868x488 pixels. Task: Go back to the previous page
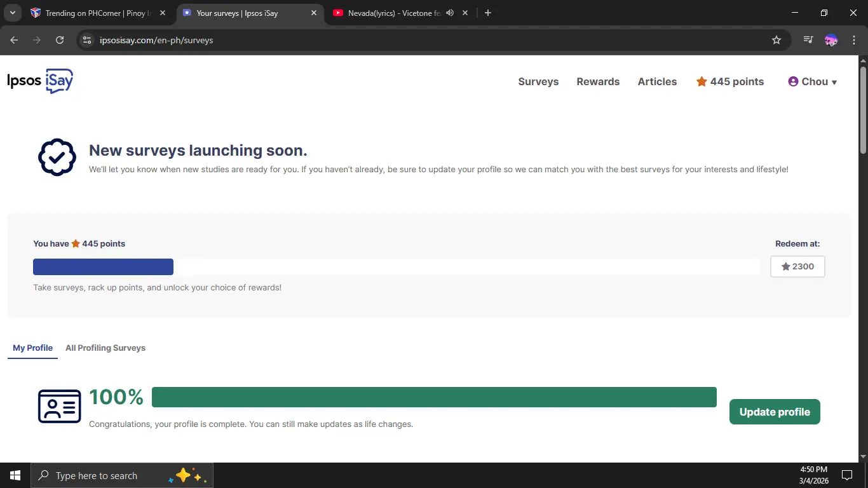coord(15,40)
